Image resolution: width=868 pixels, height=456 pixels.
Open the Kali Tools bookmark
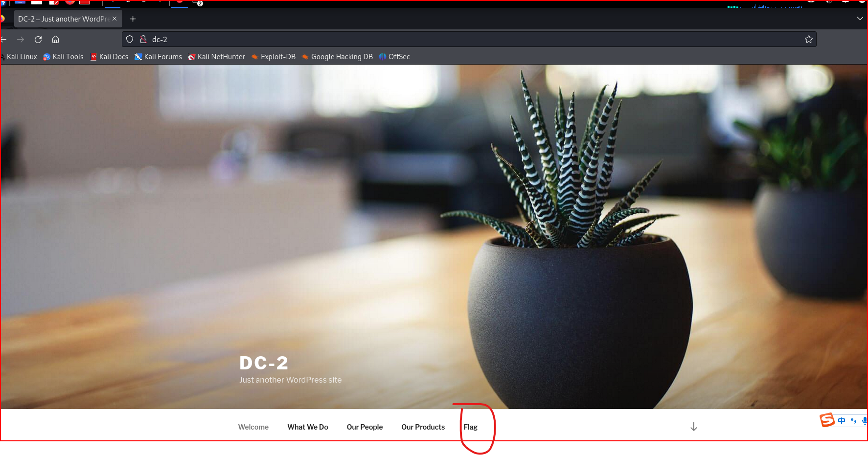pos(63,57)
